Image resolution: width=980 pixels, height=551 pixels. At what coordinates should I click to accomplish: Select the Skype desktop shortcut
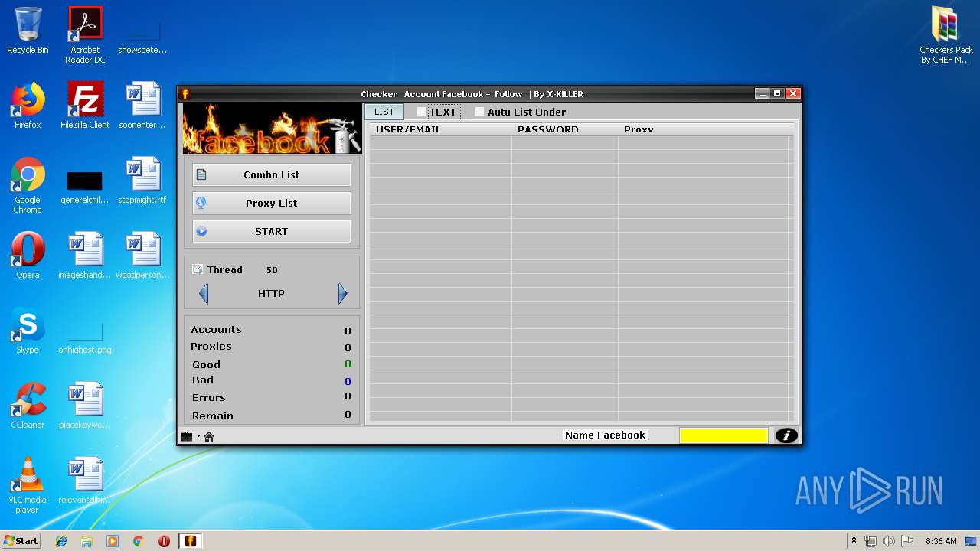point(28,331)
